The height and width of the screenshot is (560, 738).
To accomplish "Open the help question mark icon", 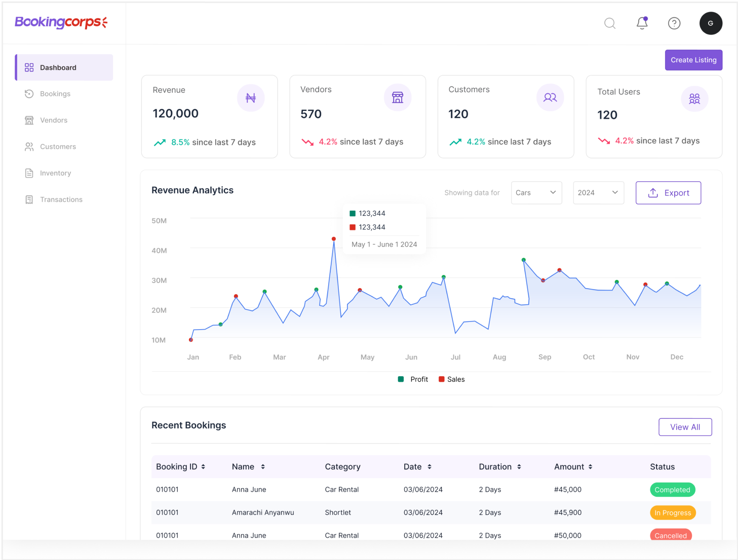I will (674, 23).
